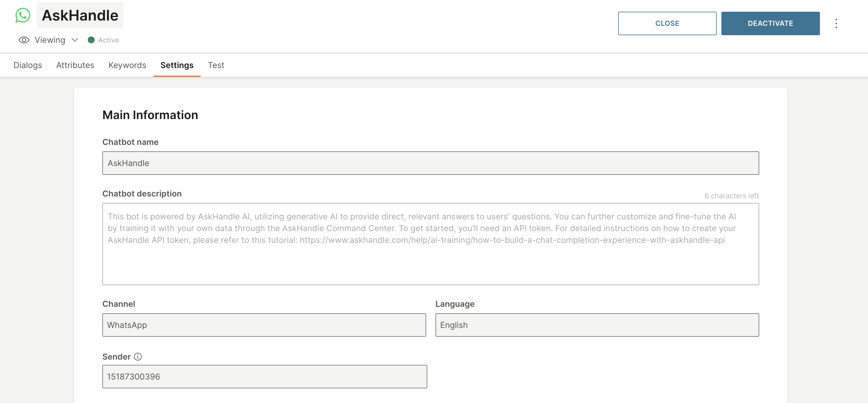Click the WhatsApp logo icon
Screen dimensions: 868x403
(x=23, y=16)
